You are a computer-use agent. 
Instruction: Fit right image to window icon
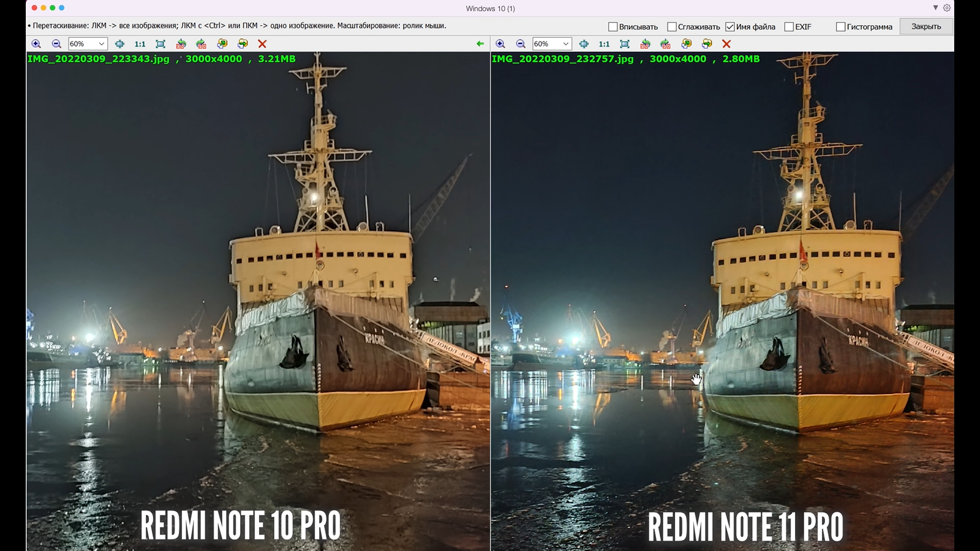[625, 44]
